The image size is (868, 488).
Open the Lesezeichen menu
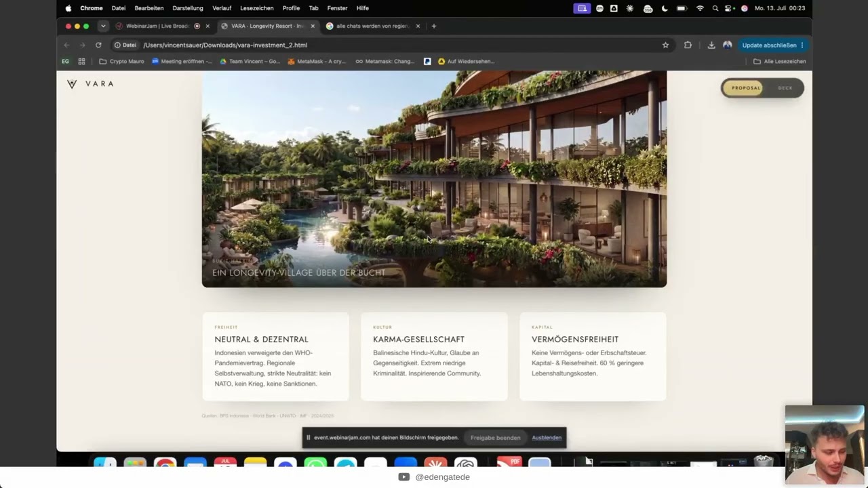coord(257,8)
